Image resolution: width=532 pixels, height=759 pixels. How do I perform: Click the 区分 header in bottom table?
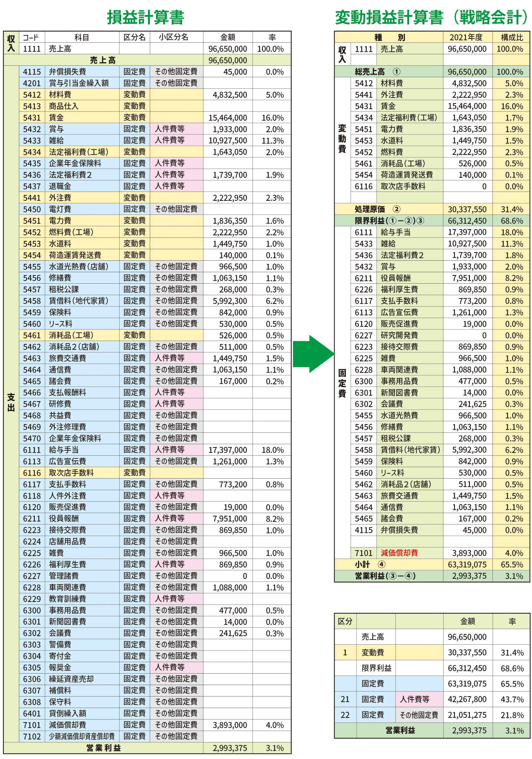tap(345, 621)
